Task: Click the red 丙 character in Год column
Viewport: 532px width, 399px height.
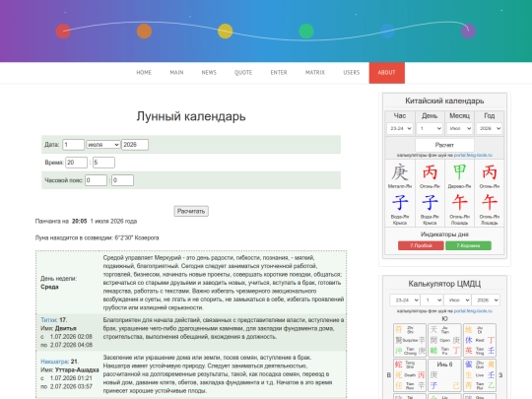Action: (489, 172)
